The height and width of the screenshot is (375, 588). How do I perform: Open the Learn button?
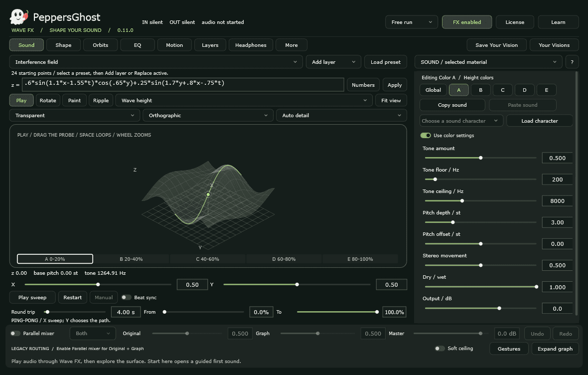558,22
